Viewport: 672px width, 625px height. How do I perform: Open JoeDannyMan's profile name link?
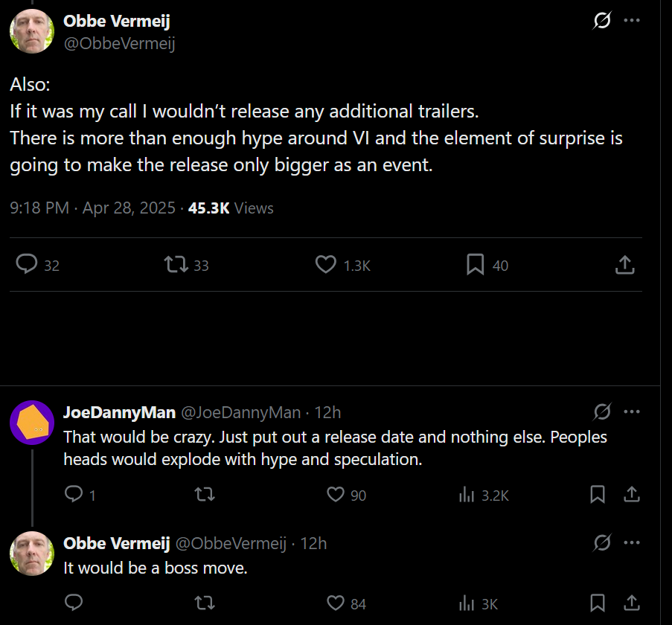tap(119, 412)
